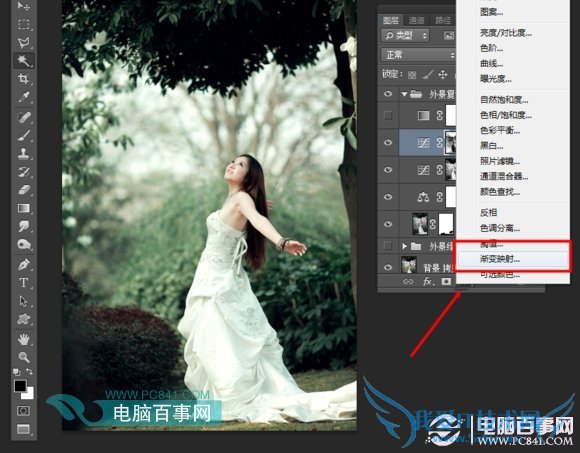Choose 渐变映射... from the menu
580x453 pixels.
pyautogui.click(x=513, y=259)
